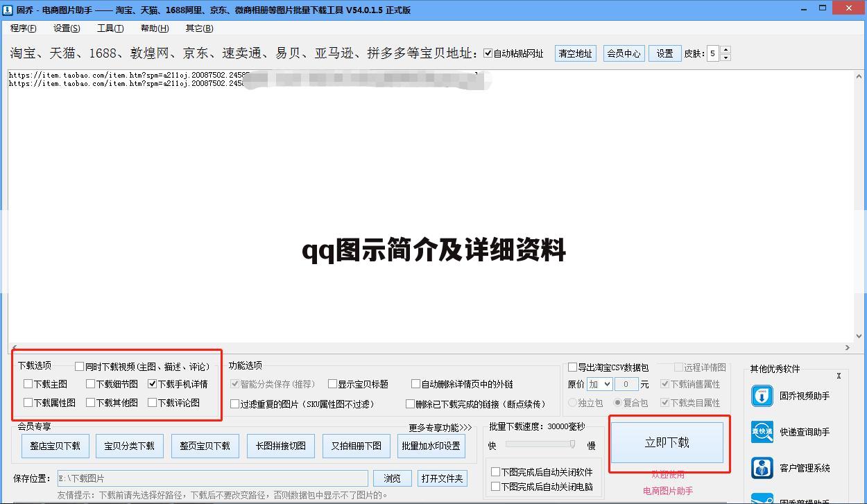Viewport: 867px width, 504px height.
Task: Open the 固乔视频助手 video helper icon
Action: pos(762,396)
